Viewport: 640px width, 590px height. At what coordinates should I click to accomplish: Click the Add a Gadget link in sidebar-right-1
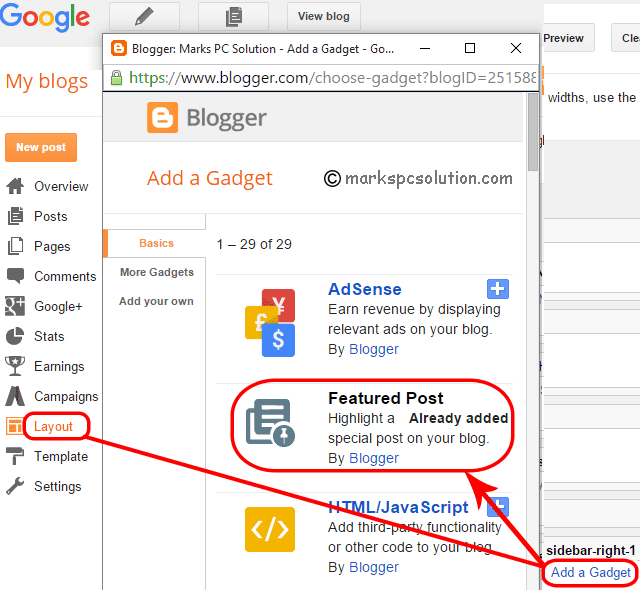[591, 572]
